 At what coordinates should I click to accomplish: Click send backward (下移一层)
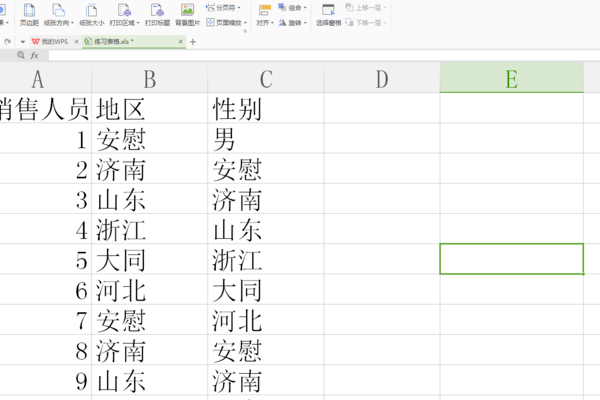(365, 23)
